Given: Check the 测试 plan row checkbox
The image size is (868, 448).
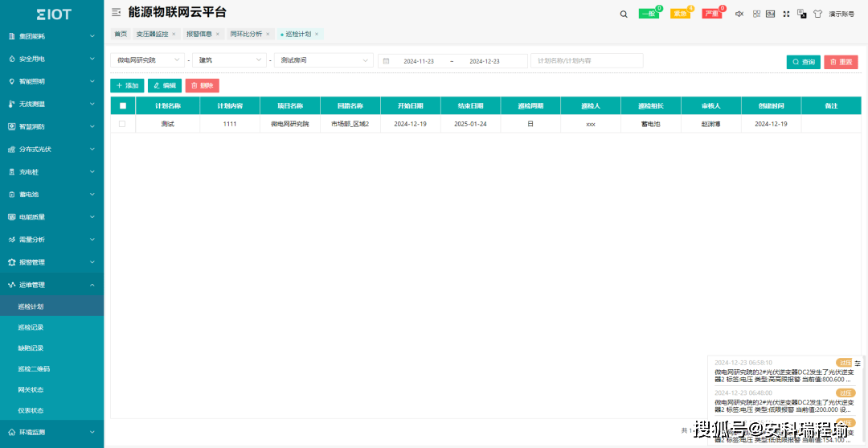Looking at the screenshot, I should [x=122, y=124].
